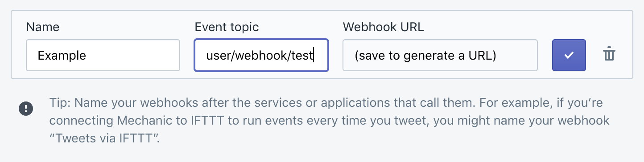Click the exclamation tip icon
This screenshot has height=162, width=644.
(25, 108)
